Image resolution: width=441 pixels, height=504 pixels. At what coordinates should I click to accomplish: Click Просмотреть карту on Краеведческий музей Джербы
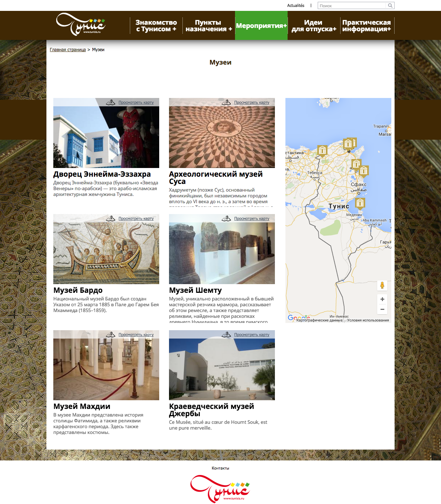pyautogui.click(x=252, y=335)
